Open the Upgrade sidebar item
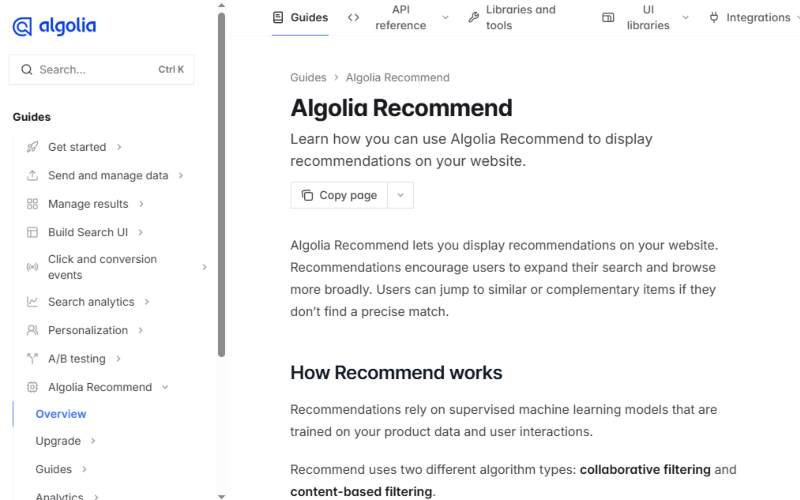 pos(58,440)
